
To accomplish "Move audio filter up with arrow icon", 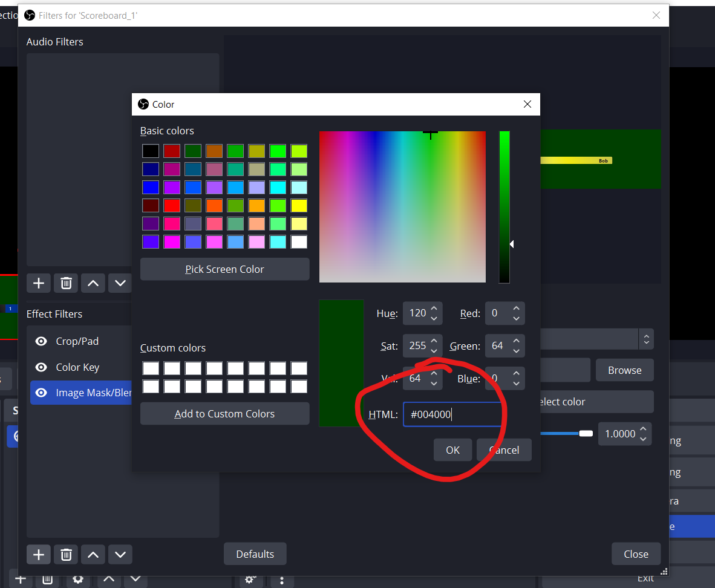I will tap(93, 283).
